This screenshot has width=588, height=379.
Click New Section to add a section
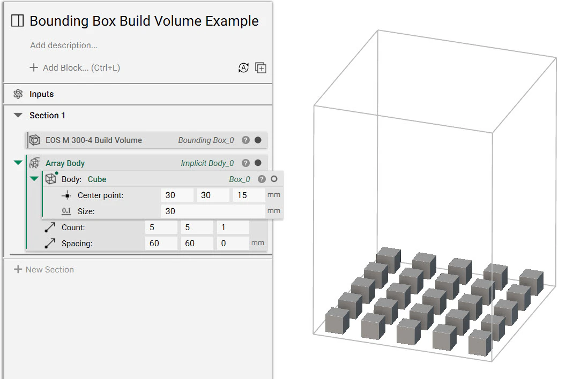pos(43,269)
